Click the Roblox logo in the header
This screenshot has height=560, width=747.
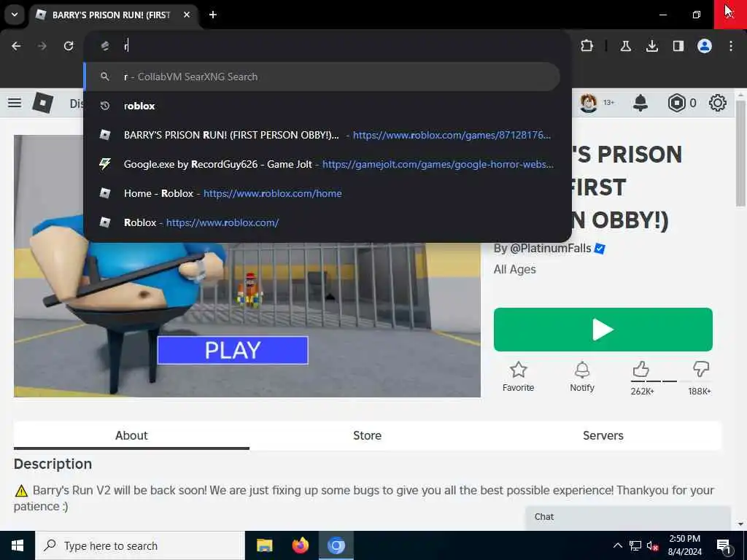42,102
